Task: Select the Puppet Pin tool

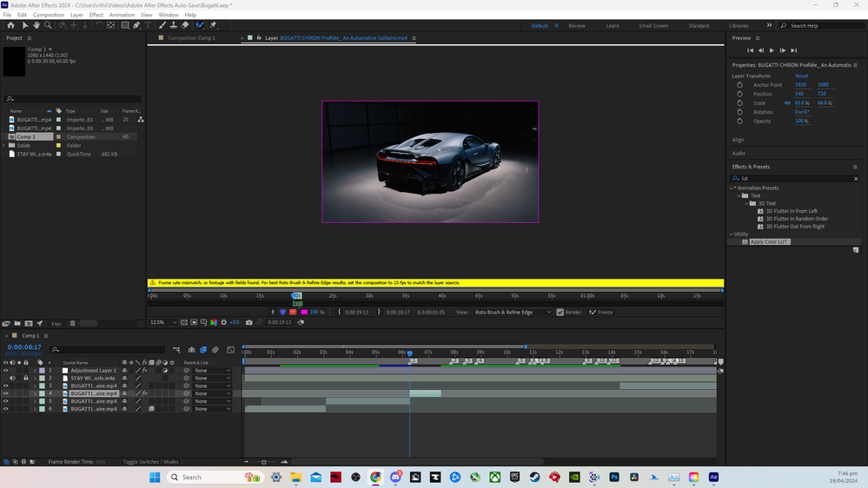Action: click(214, 25)
